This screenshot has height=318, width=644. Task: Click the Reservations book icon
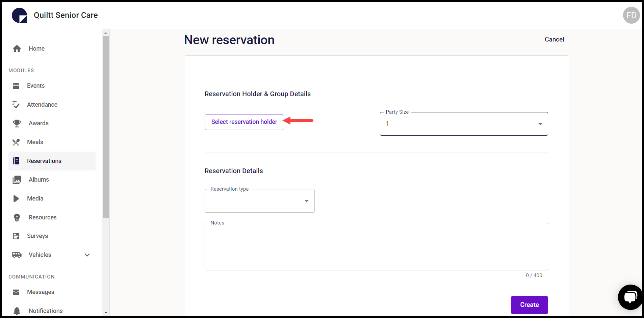(16, 161)
